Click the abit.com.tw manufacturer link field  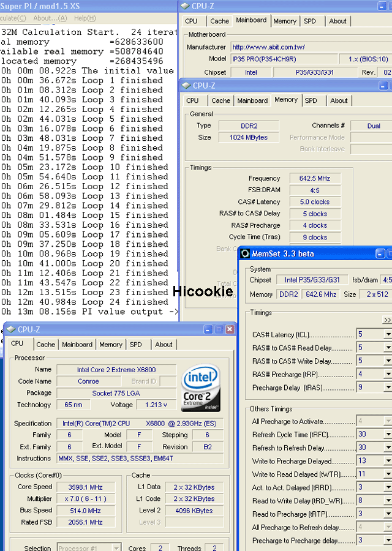311,47
